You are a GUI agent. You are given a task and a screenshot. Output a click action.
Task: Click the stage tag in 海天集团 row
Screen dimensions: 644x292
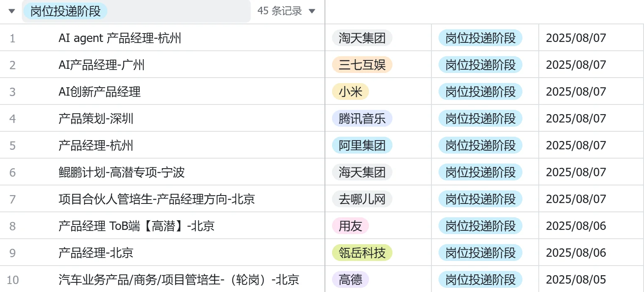(x=480, y=172)
